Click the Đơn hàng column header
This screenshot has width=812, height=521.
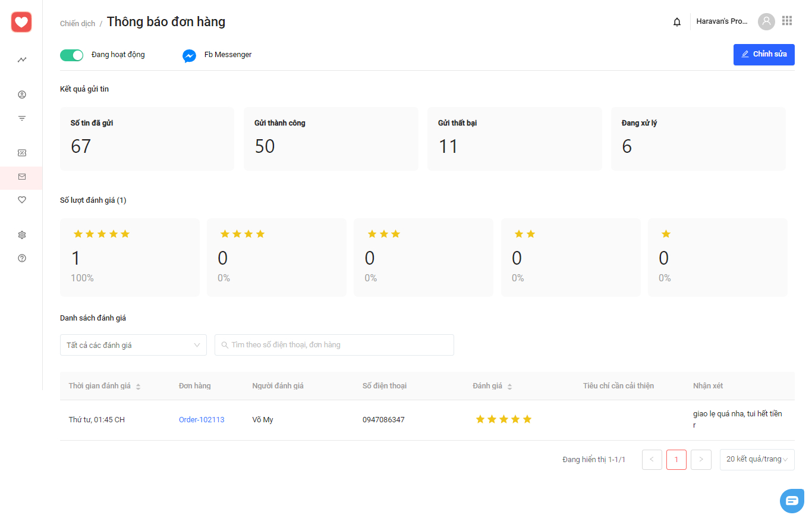(x=195, y=386)
